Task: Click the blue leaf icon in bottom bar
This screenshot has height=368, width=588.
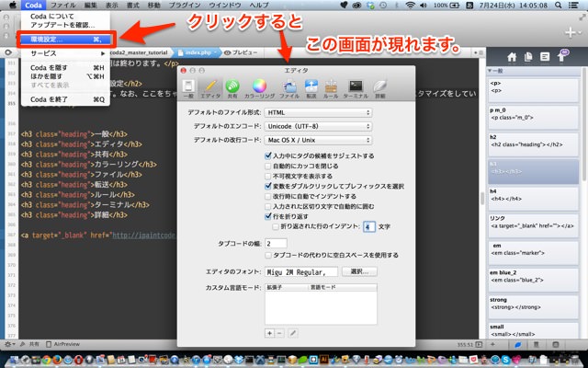Action: (518, 344)
